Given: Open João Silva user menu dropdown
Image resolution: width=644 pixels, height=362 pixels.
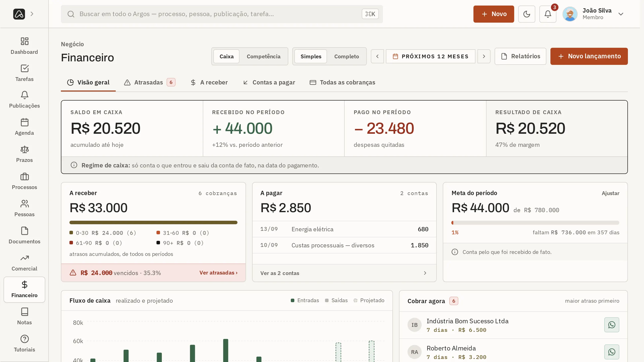Looking at the screenshot, I should [x=593, y=14].
